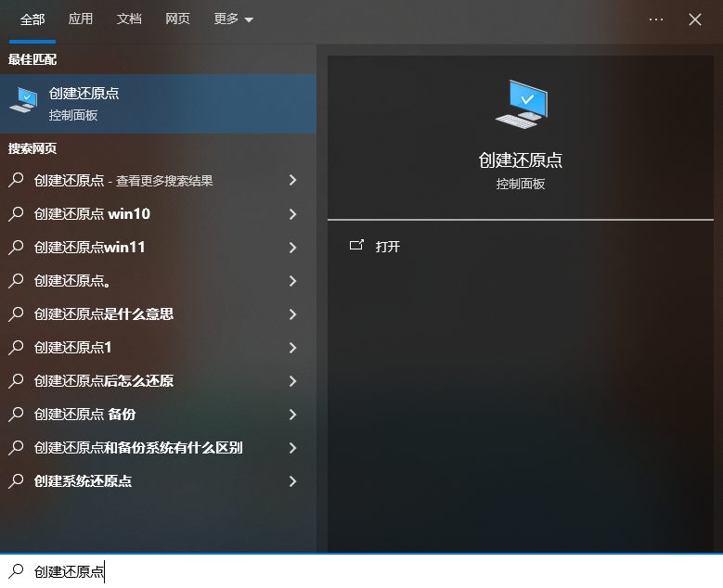723x588 pixels.
Task: Click the magnifier icon in the search box
Action: 16,571
